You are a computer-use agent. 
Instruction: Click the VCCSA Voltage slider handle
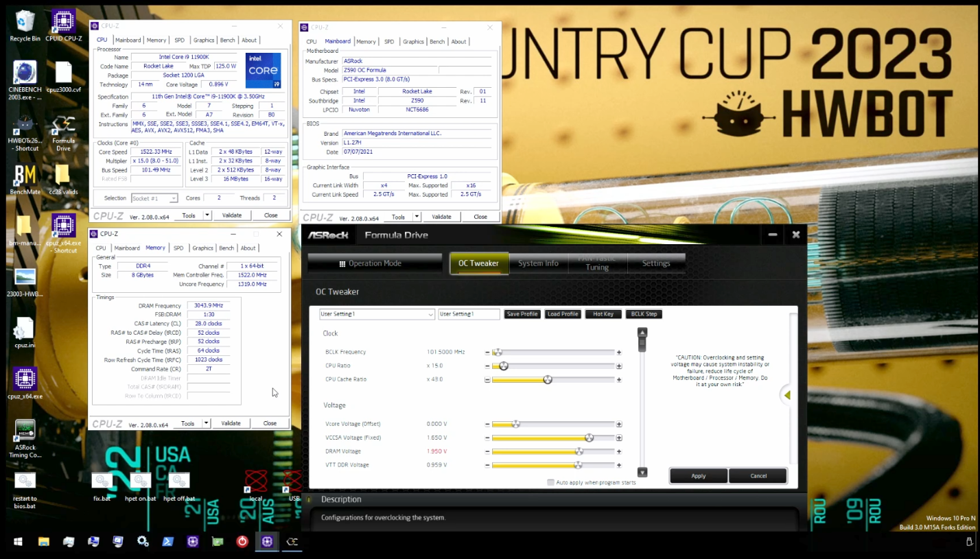click(589, 438)
